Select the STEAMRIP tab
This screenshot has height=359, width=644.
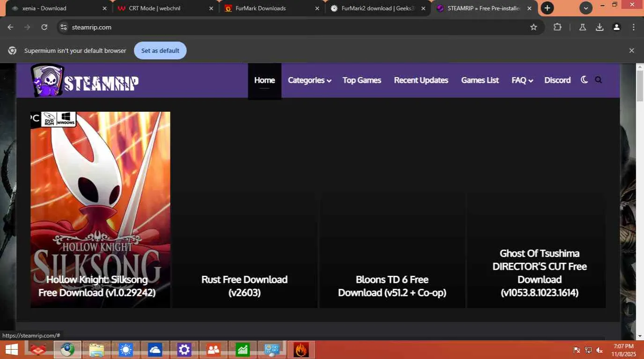[484, 8]
